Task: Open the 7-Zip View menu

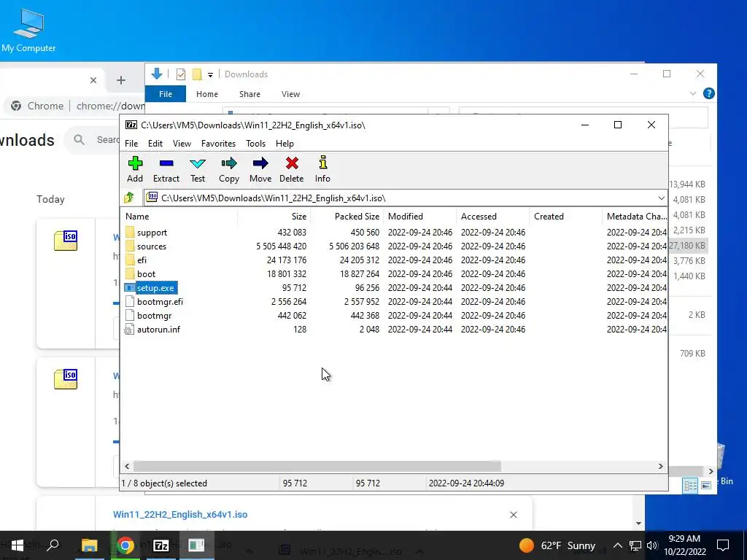Action: point(182,144)
